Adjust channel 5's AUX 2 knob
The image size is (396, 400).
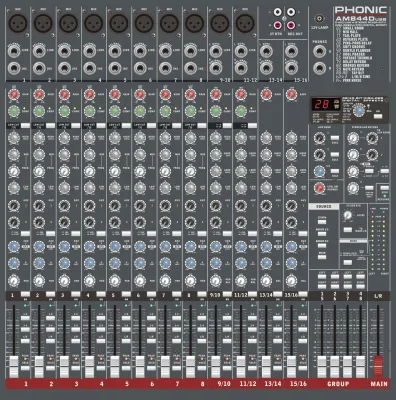pos(115,222)
